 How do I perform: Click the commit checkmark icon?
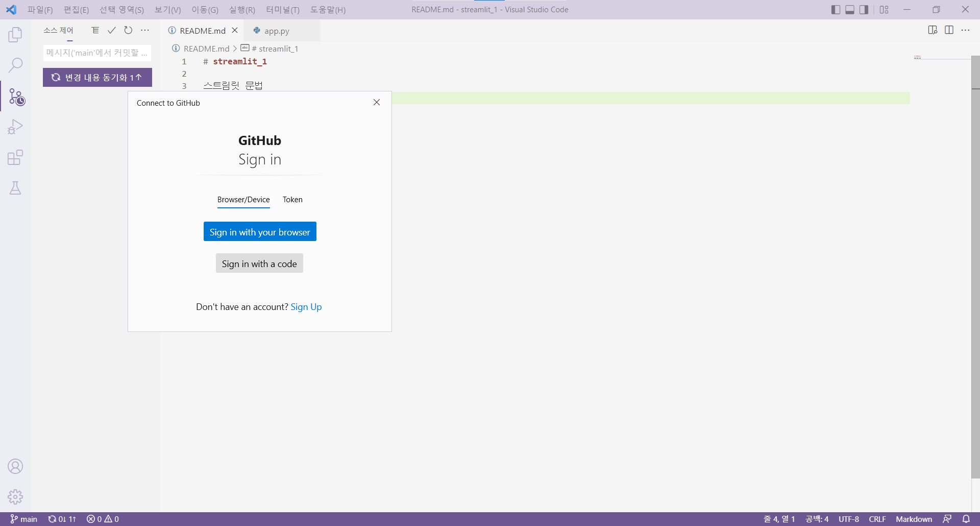point(112,30)
